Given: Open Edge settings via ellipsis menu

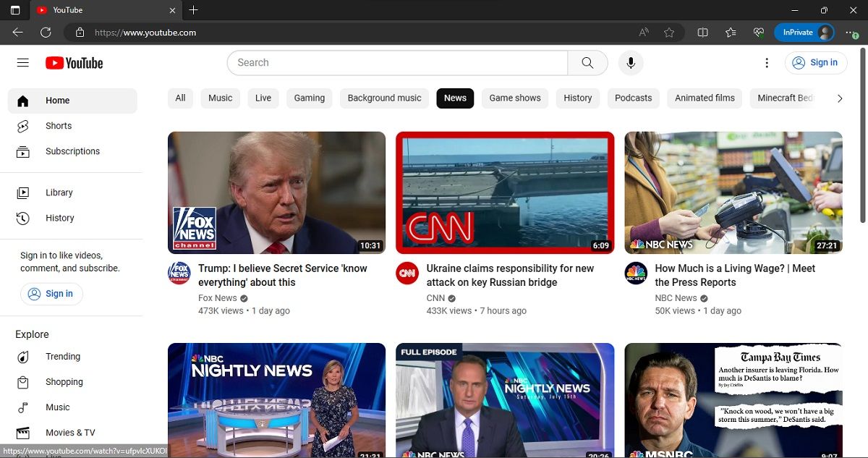Looking at the screenshot, I should 851,32.
